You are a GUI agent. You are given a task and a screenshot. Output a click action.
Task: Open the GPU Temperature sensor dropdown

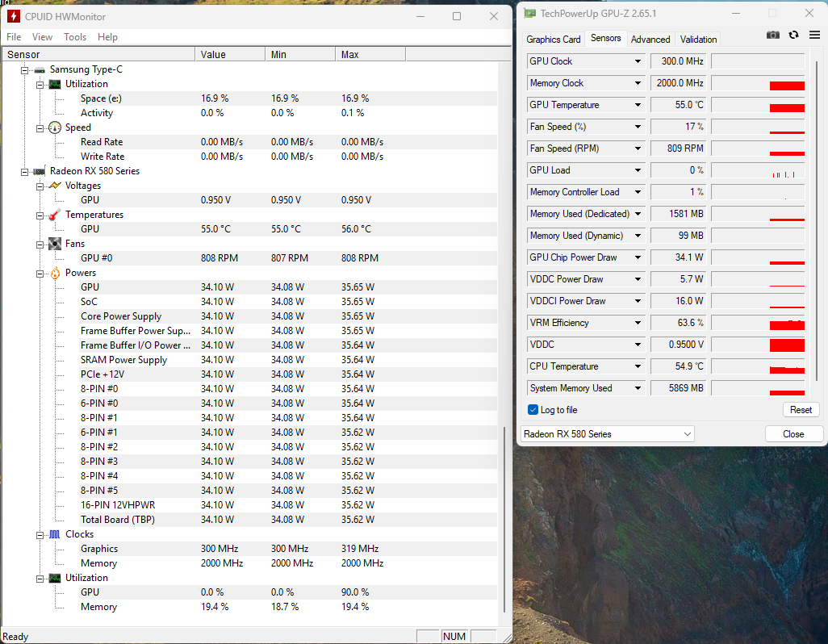coord(638,105)
